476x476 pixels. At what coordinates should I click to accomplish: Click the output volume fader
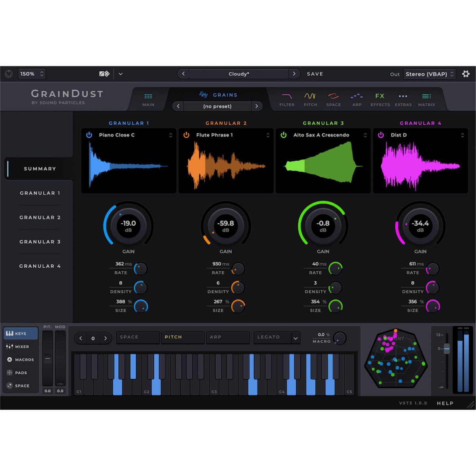pyautogui.click(x=447, y=349)
